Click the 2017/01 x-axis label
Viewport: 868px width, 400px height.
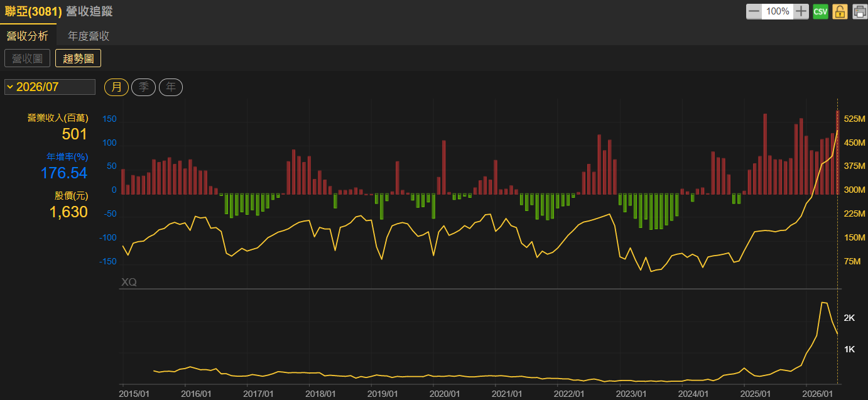[259, 393]
